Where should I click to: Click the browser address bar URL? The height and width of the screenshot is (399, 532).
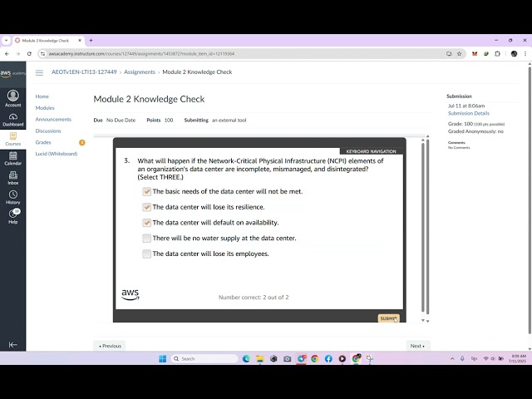point(141,53)
